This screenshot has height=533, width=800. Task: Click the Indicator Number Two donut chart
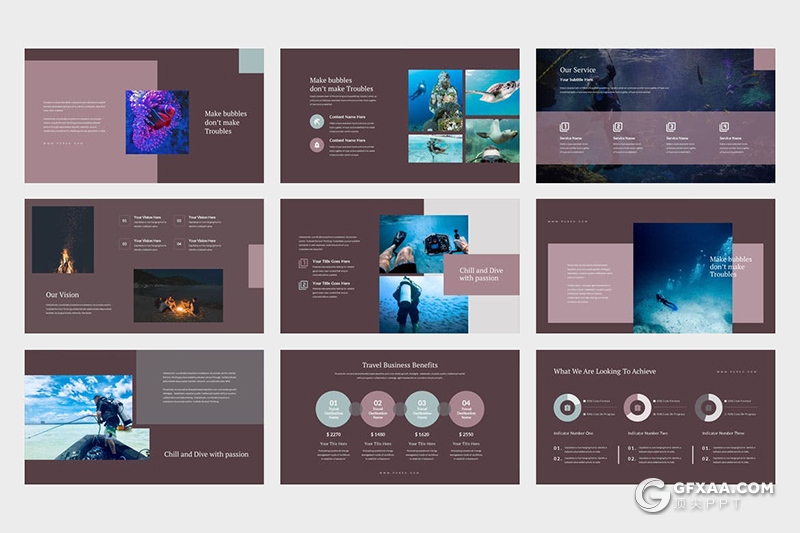637,407
